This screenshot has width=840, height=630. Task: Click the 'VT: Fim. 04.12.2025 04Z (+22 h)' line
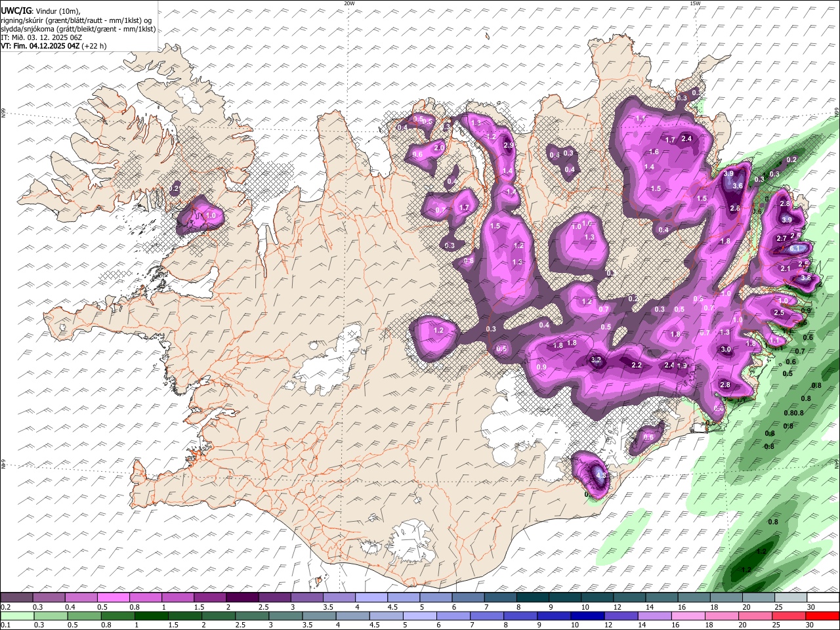[54, 46]
